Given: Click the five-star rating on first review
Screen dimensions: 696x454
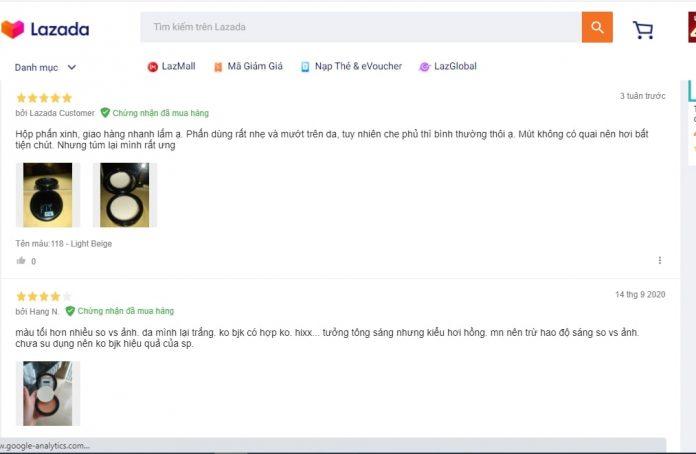Looking at the screenshot, I should (x=44, y=98).
